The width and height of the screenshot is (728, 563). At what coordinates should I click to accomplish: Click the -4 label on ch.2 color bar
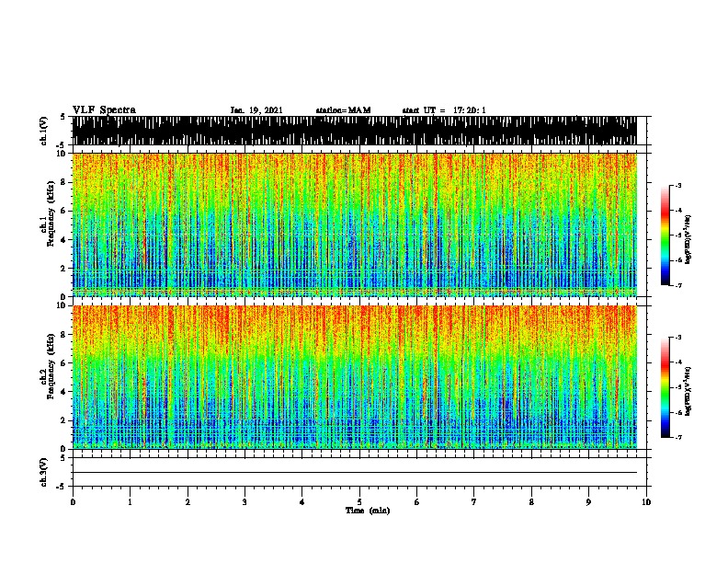(x=678, y=362)
